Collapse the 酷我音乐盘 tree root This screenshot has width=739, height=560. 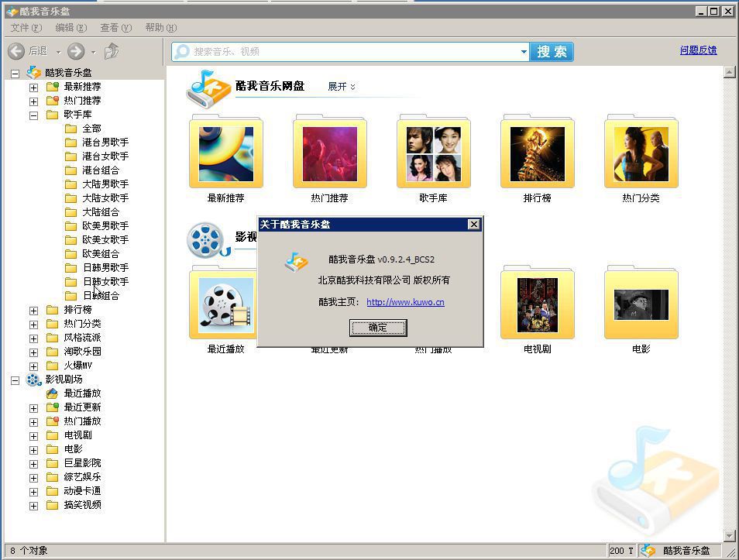15,74
